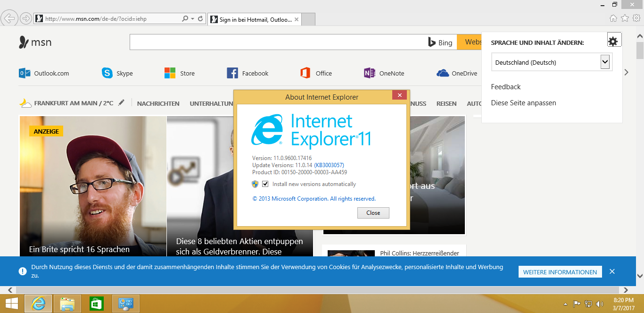Open the OneNote shortcut
Viewport: 644px width, 313px height.
coord(384,73)
